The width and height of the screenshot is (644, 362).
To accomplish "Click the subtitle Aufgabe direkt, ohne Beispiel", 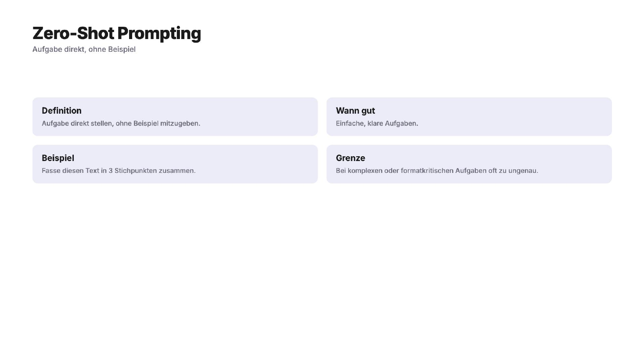I will [x=84, y=49].
